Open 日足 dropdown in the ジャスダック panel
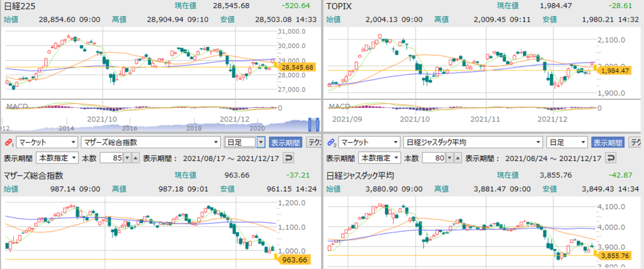Screen dimensions: 644x269 click(x=567, y=143)
